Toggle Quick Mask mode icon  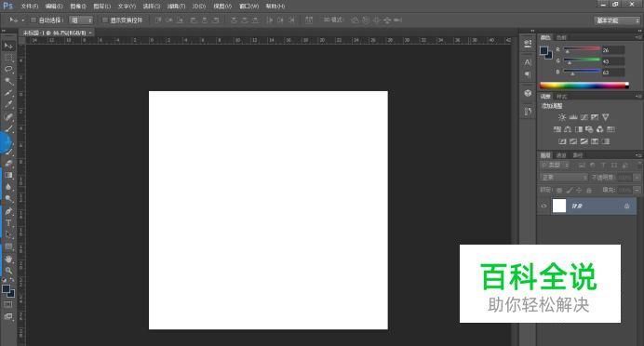8,304
